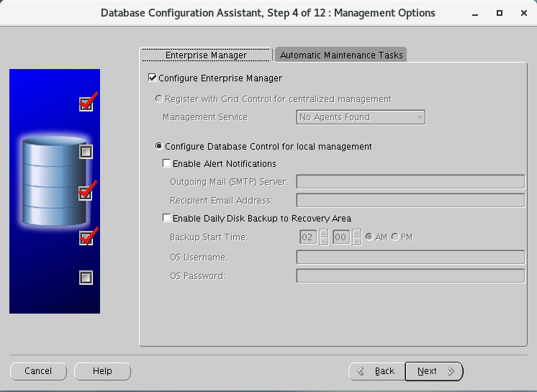
Task: Enable Alert Notifications checkbox
Action: click(x=167, y=163)
